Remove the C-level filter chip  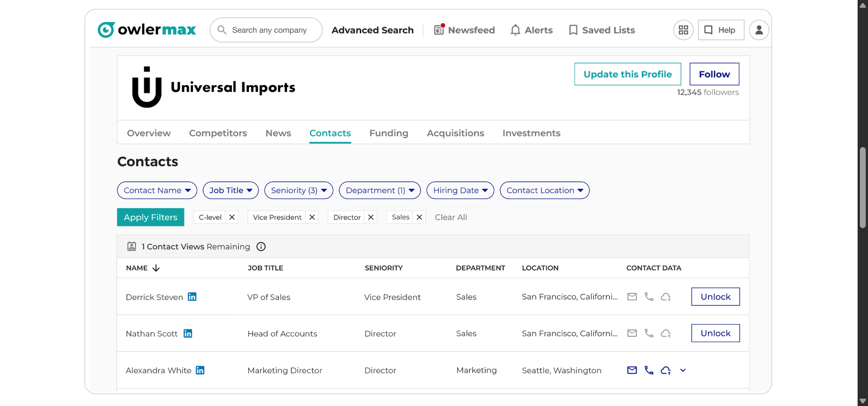232,217
